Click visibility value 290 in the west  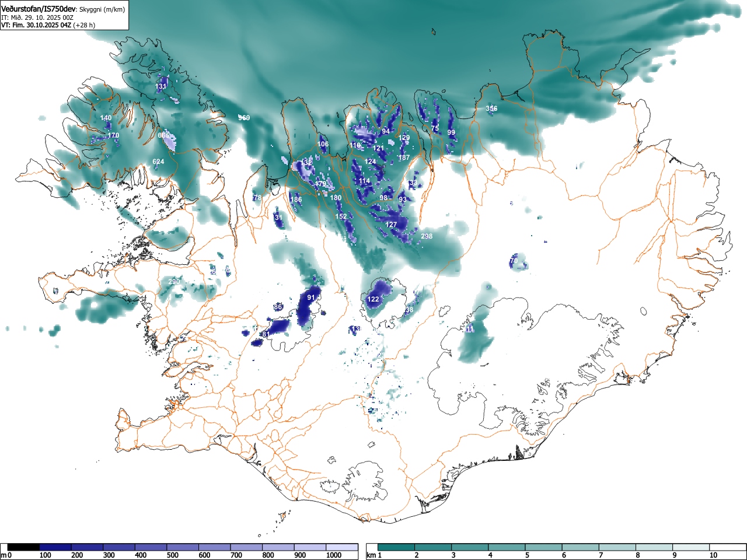pos(174,282)
